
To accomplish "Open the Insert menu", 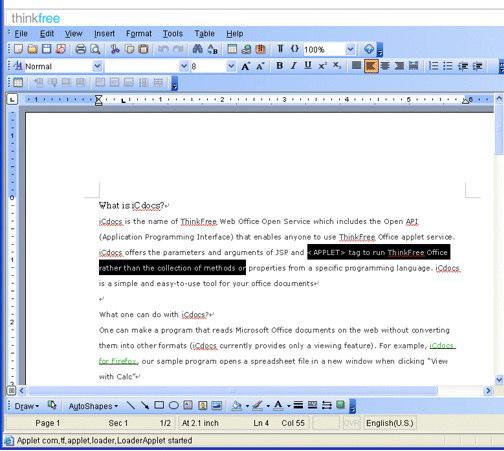I will click(x=104, y=34).
